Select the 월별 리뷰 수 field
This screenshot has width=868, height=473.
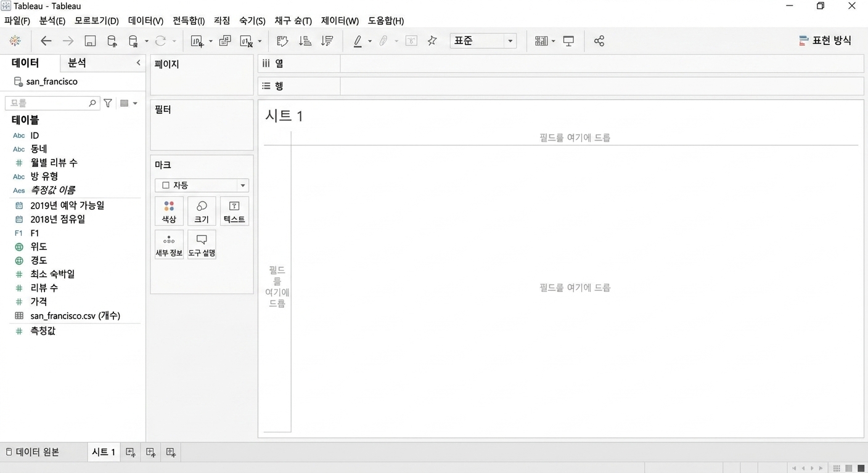[54, 163]
